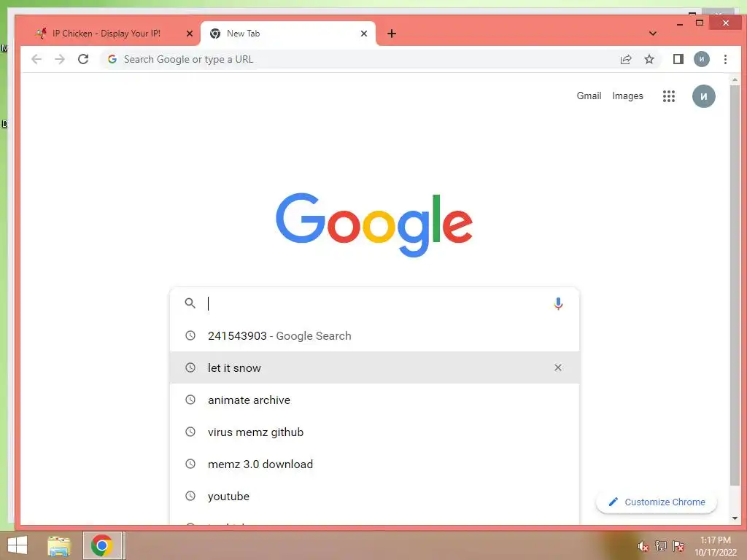Click the history clock icon beside 'youtube'
The width and height of the screenshot is (747, 560).
[x=190, y=496]
